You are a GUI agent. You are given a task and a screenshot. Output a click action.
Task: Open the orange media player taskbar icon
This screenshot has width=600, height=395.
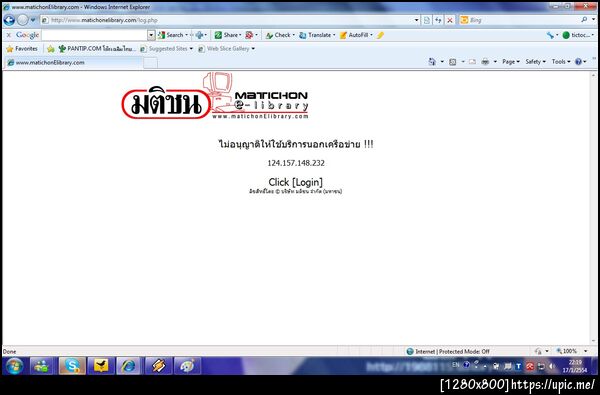click(158, 366)
